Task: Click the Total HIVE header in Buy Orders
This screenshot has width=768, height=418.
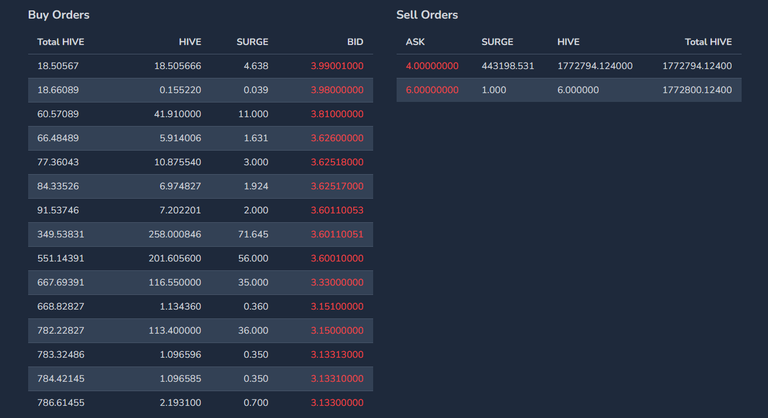Action: [61, 42]
